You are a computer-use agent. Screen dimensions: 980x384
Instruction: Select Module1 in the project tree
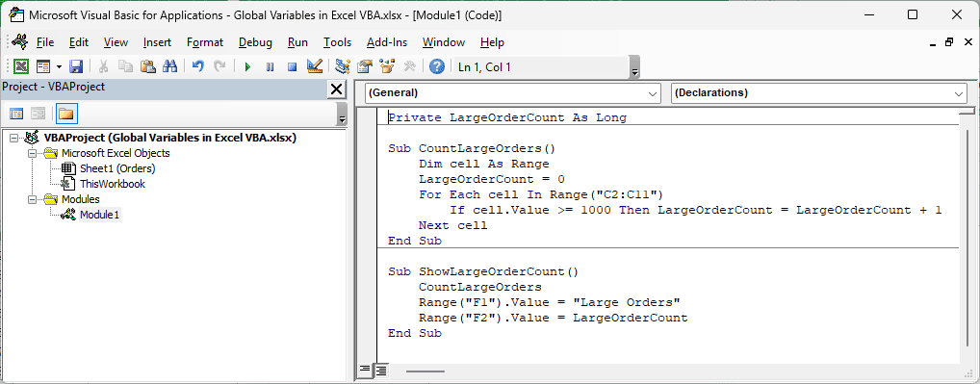coord(99,216)
